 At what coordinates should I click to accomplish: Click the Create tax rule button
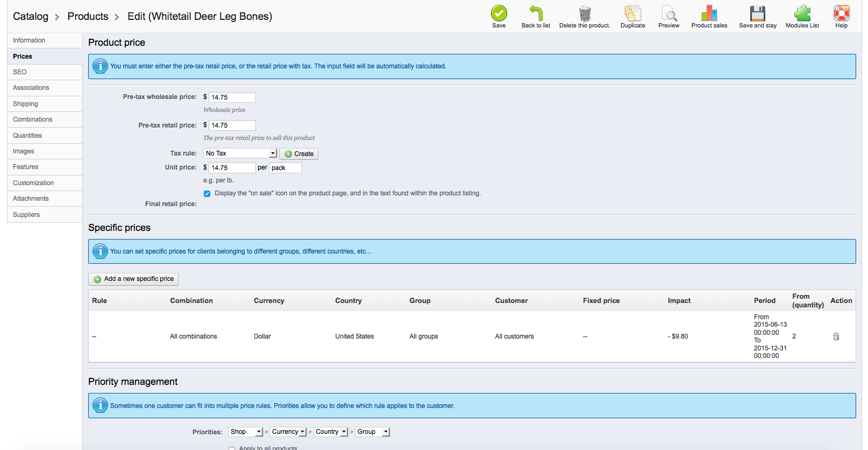[298, 154]
